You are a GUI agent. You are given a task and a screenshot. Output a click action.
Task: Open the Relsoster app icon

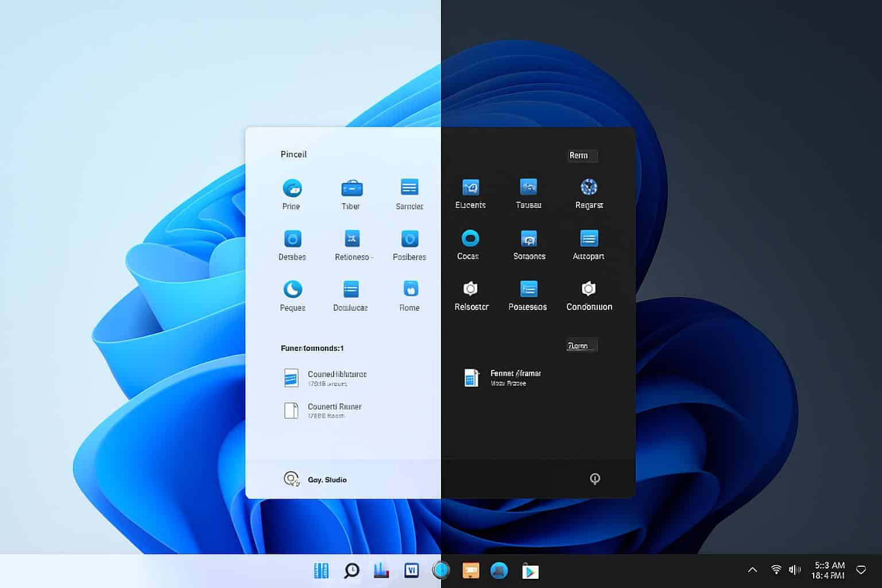point(470,289)
